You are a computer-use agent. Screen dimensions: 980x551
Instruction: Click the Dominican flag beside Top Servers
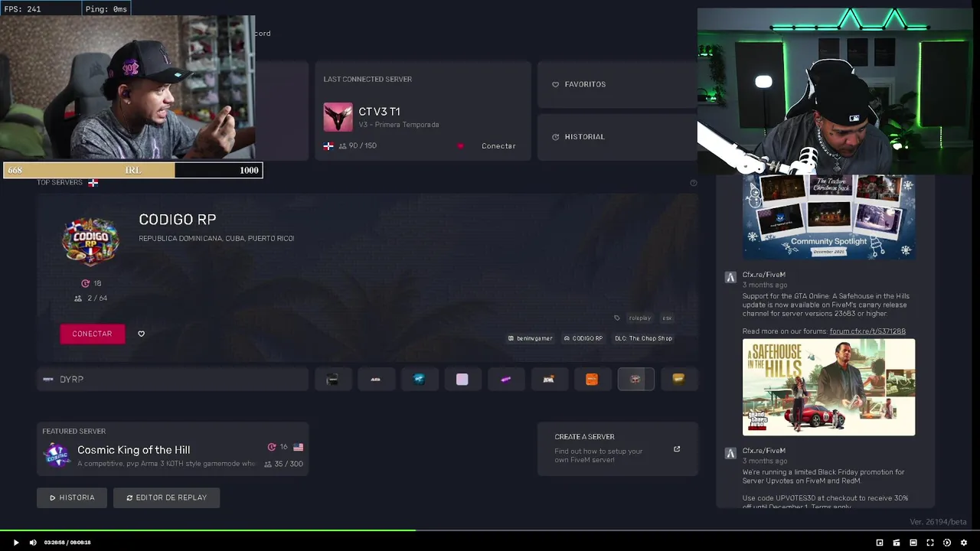click(x=93, y=183)
